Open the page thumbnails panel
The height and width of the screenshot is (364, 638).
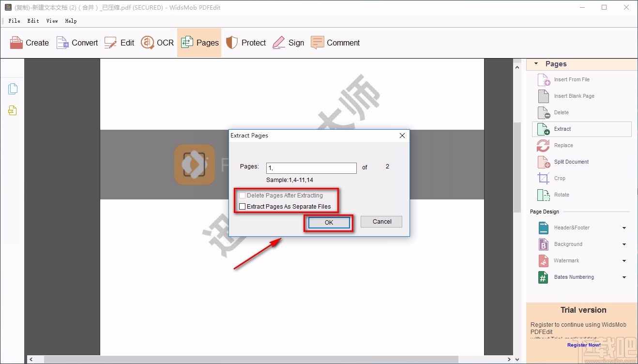(13, 89)
